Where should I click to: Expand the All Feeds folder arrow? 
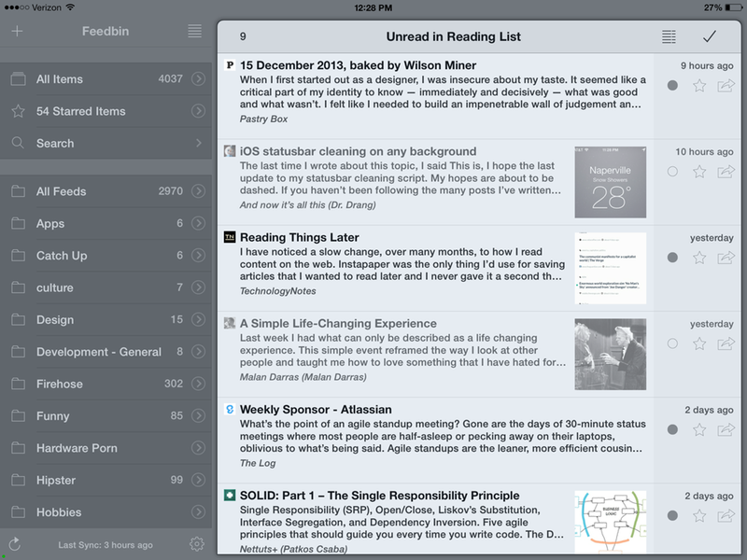coord(198,191)
